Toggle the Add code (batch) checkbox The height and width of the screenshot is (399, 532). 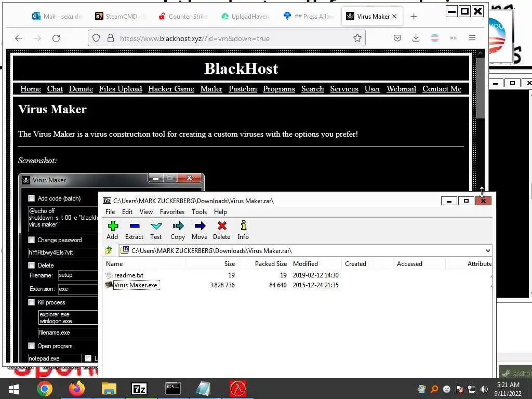32,198
